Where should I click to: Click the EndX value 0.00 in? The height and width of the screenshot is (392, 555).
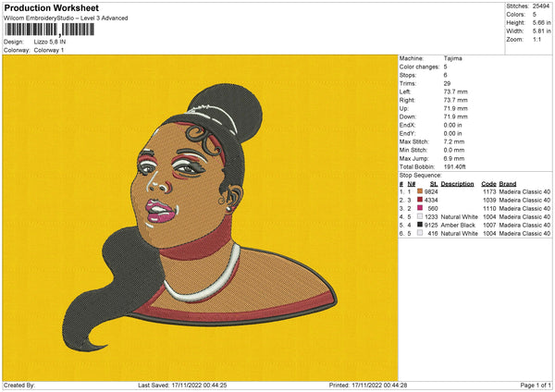452,125
